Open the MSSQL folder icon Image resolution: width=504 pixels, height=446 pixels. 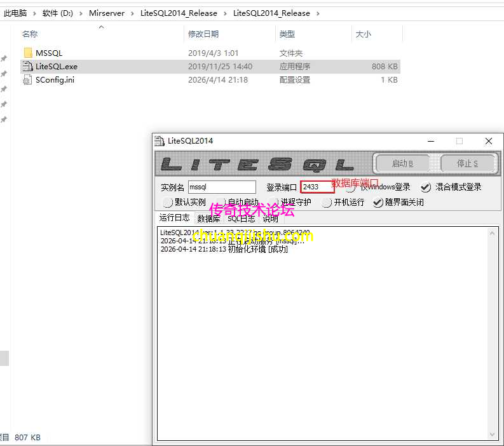[28, 53]
